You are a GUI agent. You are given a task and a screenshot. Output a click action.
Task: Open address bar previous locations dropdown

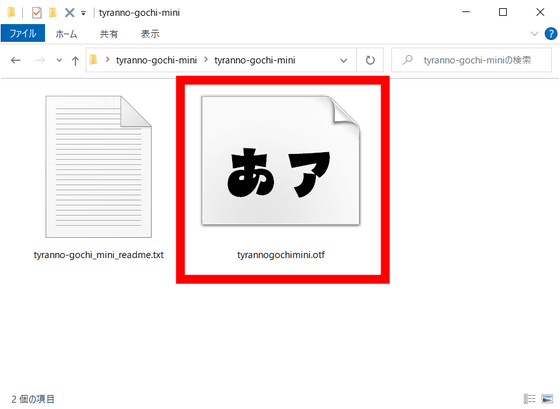[x=344, y=60]
